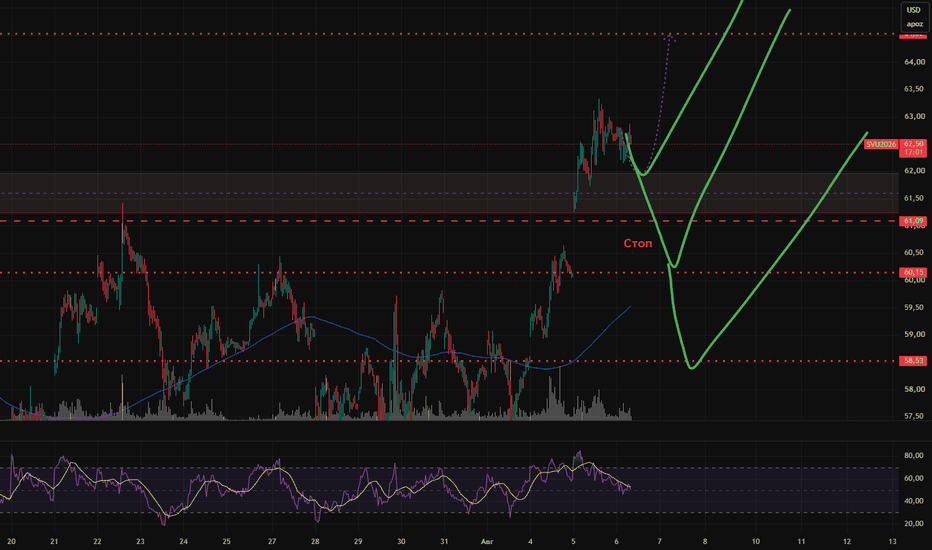
Task: Select the 60,15 dotted level label
Action: click(914, 272)
